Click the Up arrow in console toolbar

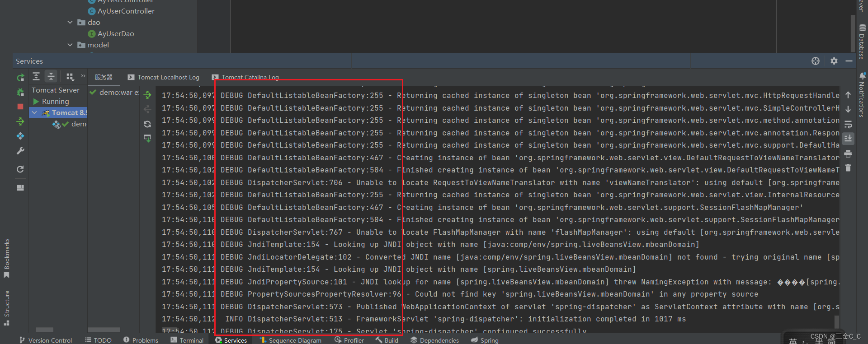[848, 95]
